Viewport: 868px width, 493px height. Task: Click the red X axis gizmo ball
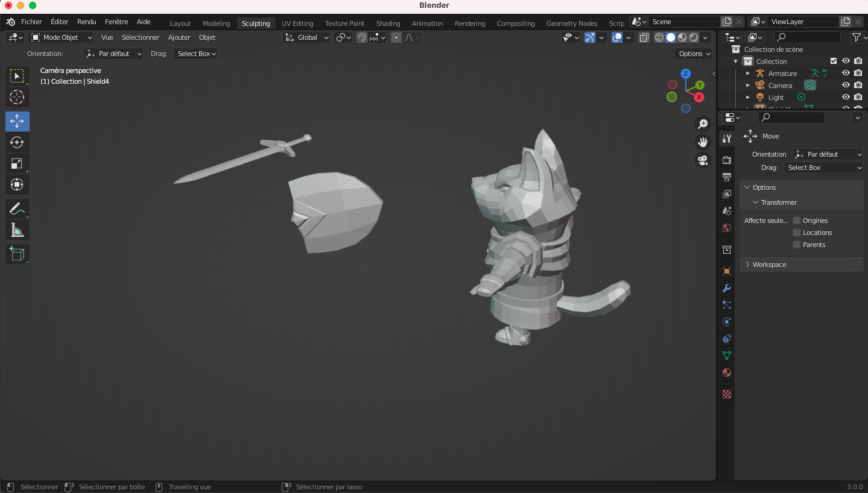699,97
